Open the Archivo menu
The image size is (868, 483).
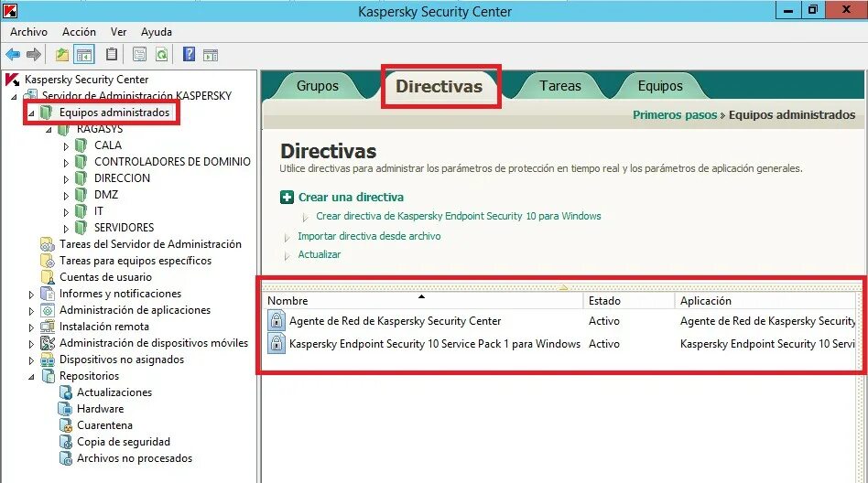(x=28, y=32)
